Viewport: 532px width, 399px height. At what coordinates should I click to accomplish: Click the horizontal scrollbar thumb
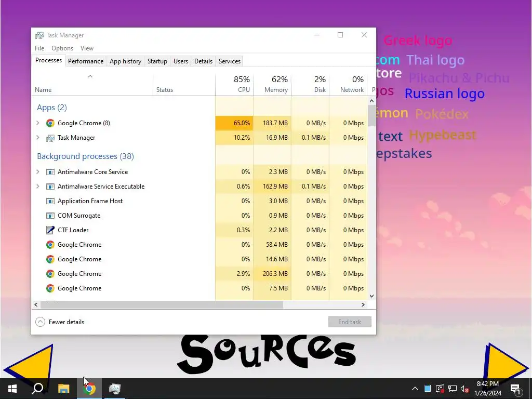[x=162, y=304]
